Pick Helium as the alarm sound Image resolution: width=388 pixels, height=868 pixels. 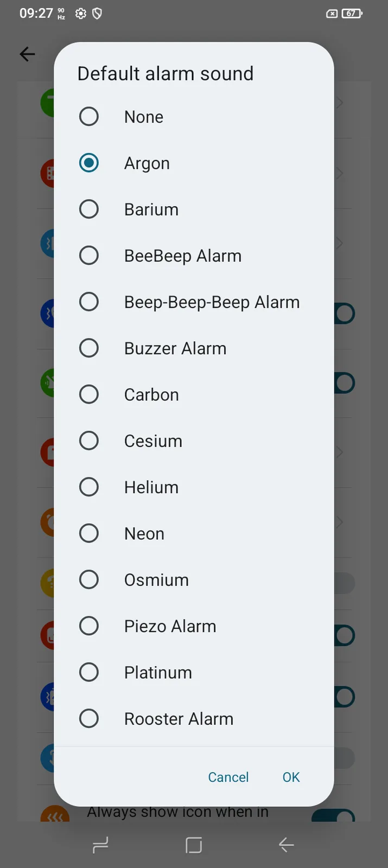[x=89, y=487]
